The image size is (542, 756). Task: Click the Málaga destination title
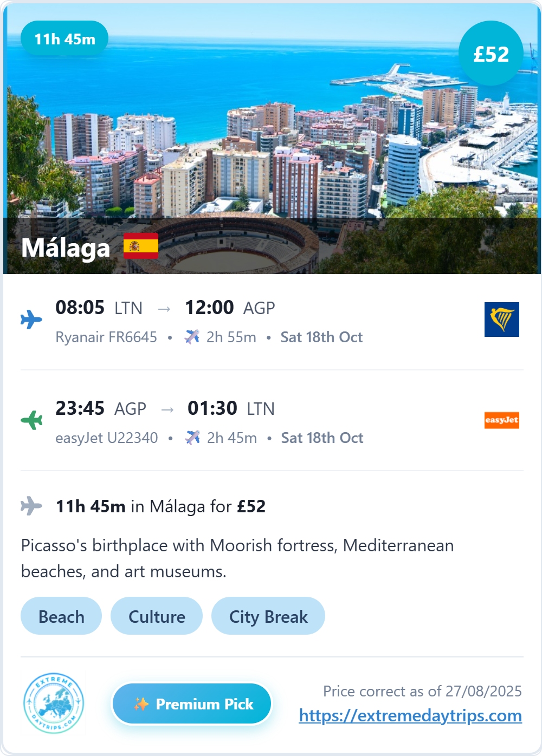click(66, 247)
